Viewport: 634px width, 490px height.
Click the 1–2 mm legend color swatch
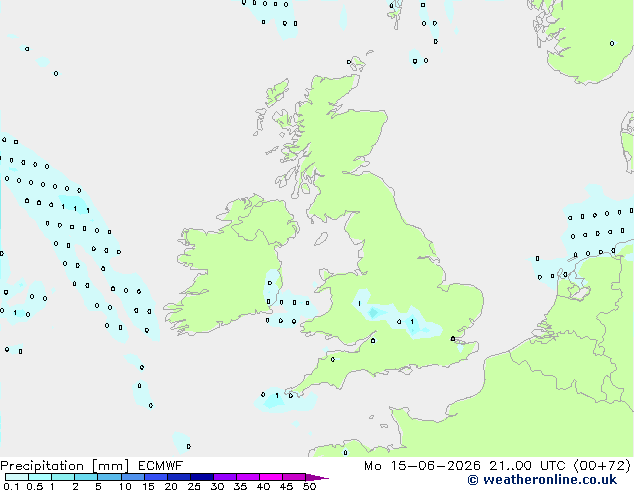(63, 477)
